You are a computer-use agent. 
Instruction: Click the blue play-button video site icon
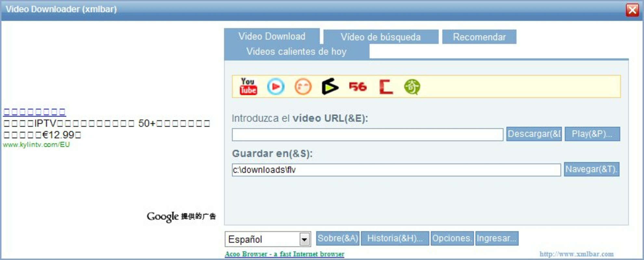coord(276,87)
